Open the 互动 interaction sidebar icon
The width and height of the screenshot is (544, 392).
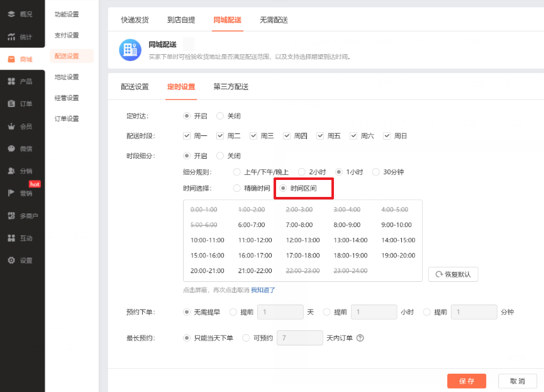point(11,238)
